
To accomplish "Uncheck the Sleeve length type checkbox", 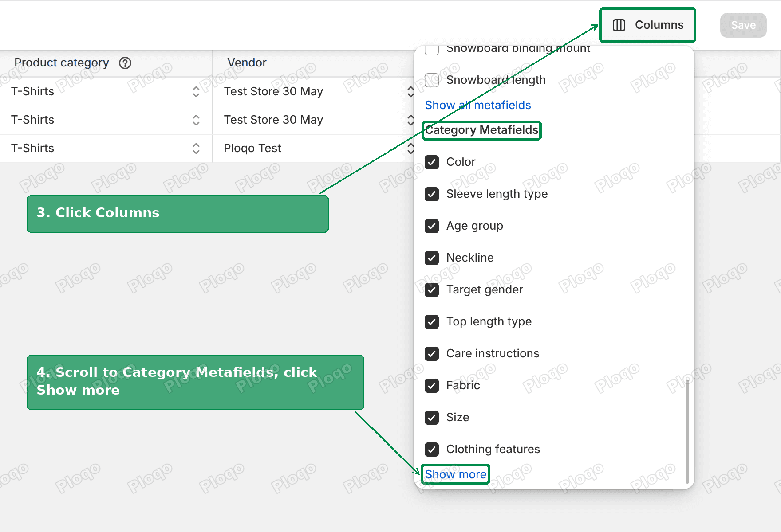I will coord(432,194).
